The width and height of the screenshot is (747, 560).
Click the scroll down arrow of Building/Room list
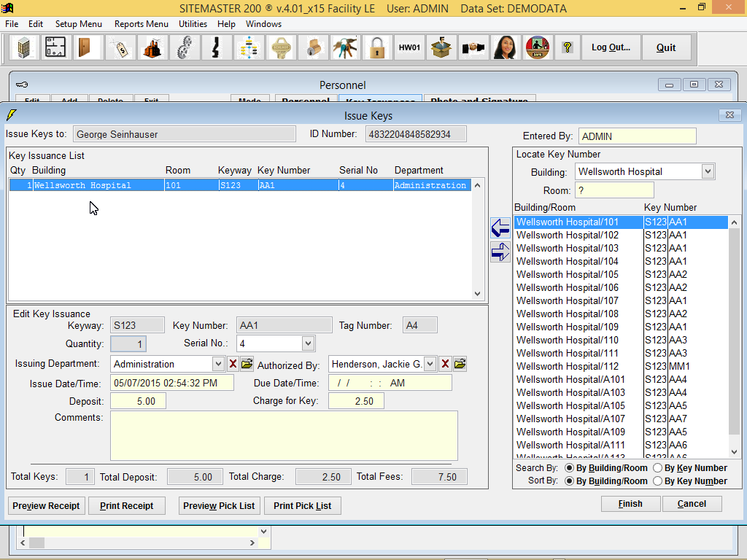734,451
